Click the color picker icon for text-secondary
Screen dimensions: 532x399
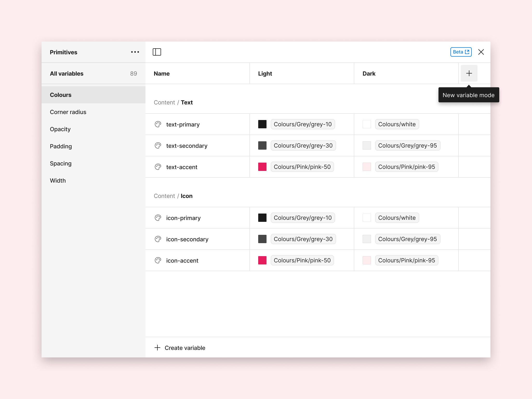[158, 145]
